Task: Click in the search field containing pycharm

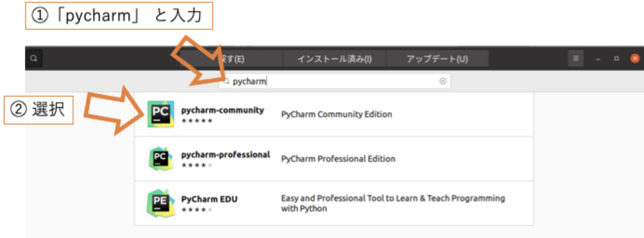Action: click(335, 81)
